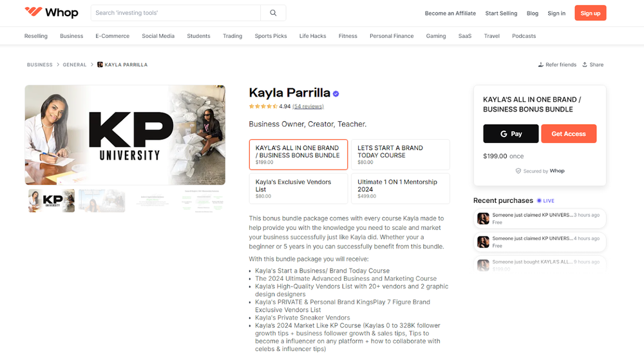The height and width of the screenshot is (353, 644).
Task: Click the Sign up button
Action: [x=590, y=13]
